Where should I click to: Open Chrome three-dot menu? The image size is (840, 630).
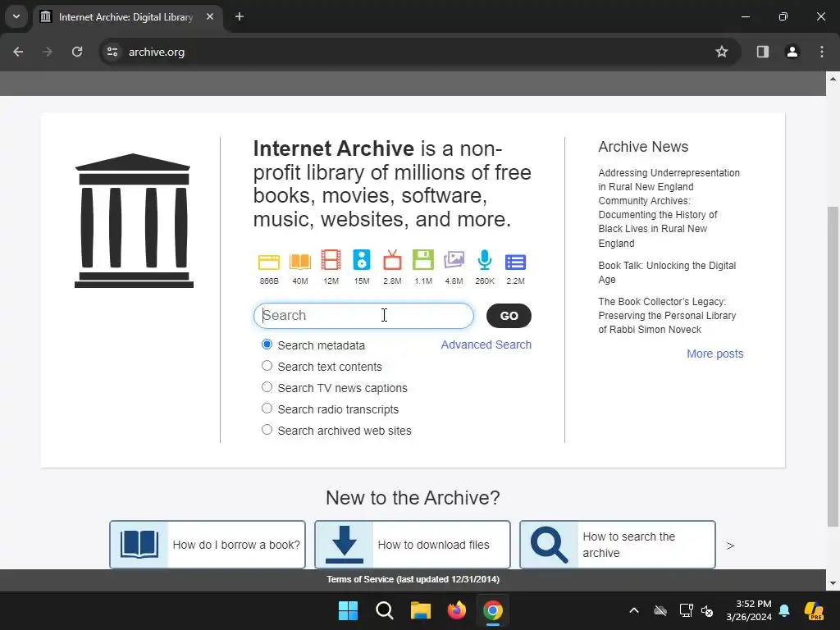[x=822, y=52]
